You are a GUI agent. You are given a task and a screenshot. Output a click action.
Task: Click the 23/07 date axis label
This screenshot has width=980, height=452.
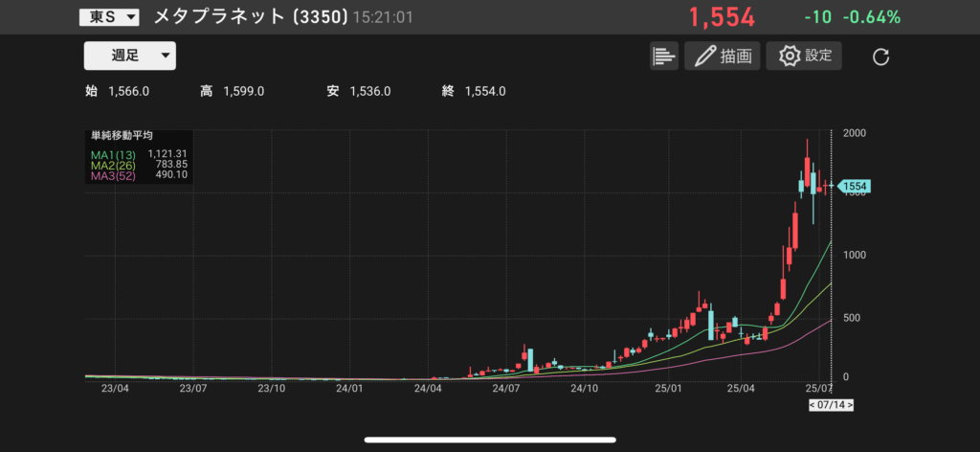click(193, 389)
